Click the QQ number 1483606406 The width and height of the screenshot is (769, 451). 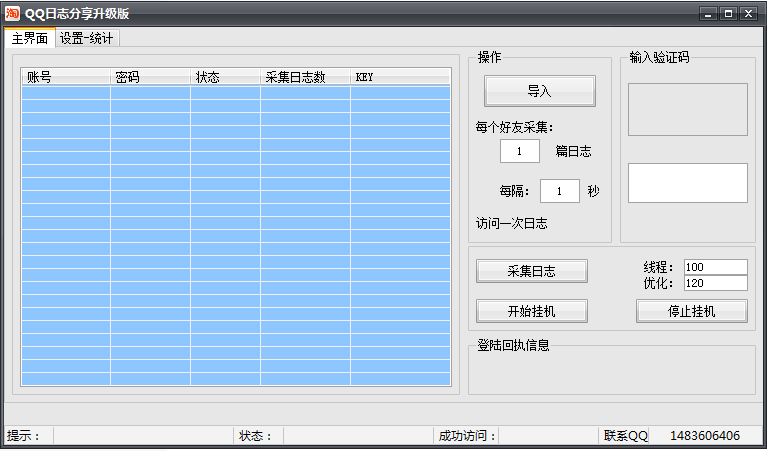point(705,435)
